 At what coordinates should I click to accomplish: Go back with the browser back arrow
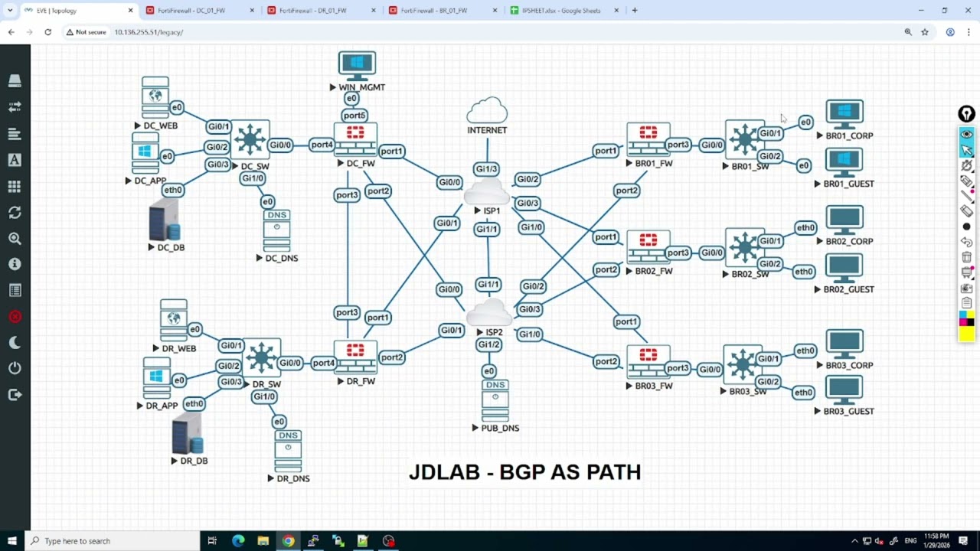point(11,32)
